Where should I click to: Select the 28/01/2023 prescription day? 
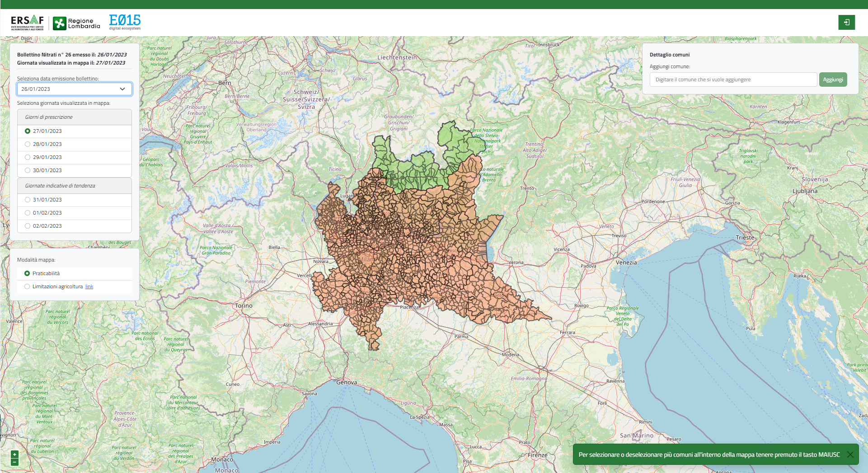tap(28, 144)
